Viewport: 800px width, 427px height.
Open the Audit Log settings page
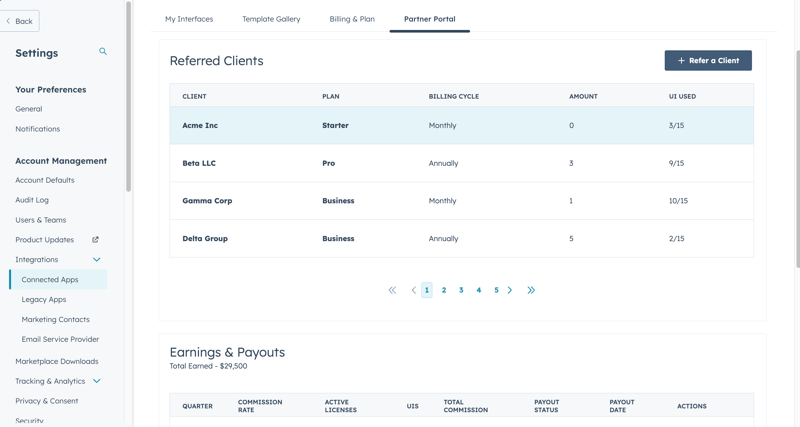click(32, 200)
